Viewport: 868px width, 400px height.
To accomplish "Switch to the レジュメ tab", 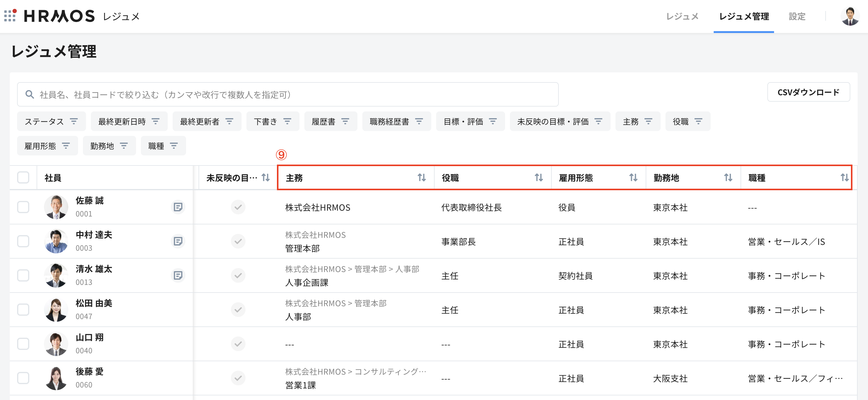I will click(682, 16).
